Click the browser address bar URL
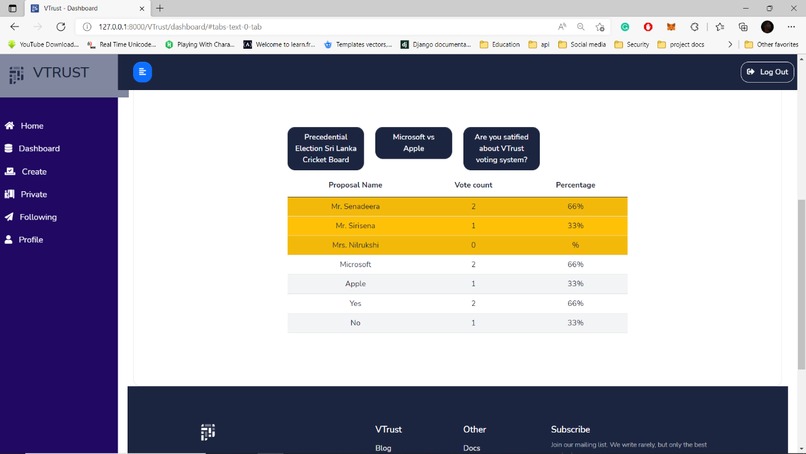This screenshot has width=806, height=454. pos(180,27)
